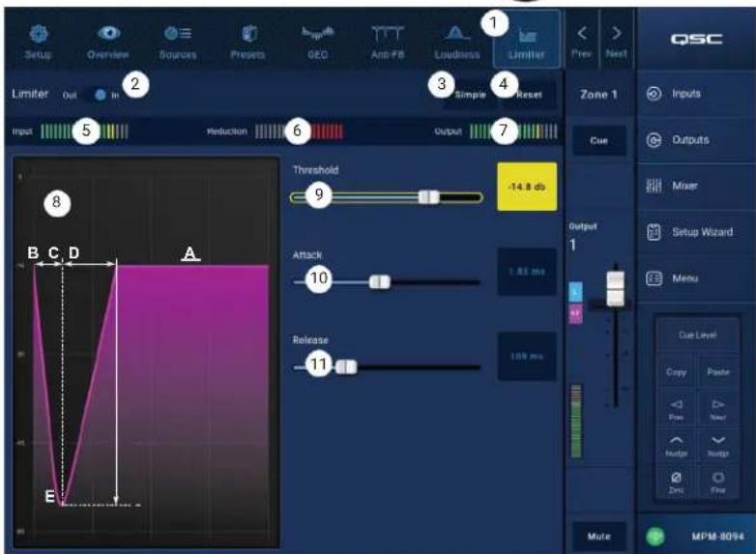The width and height of the screenshot is (756, 554).
Task: Click the limiter response graph
Action: 146,352
